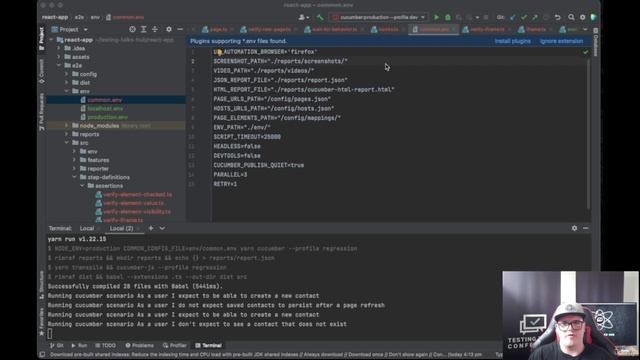Click Collapse All icon in Project panel
The width and height of the screenshot is (640, 360).
click(x=155, y=29)
